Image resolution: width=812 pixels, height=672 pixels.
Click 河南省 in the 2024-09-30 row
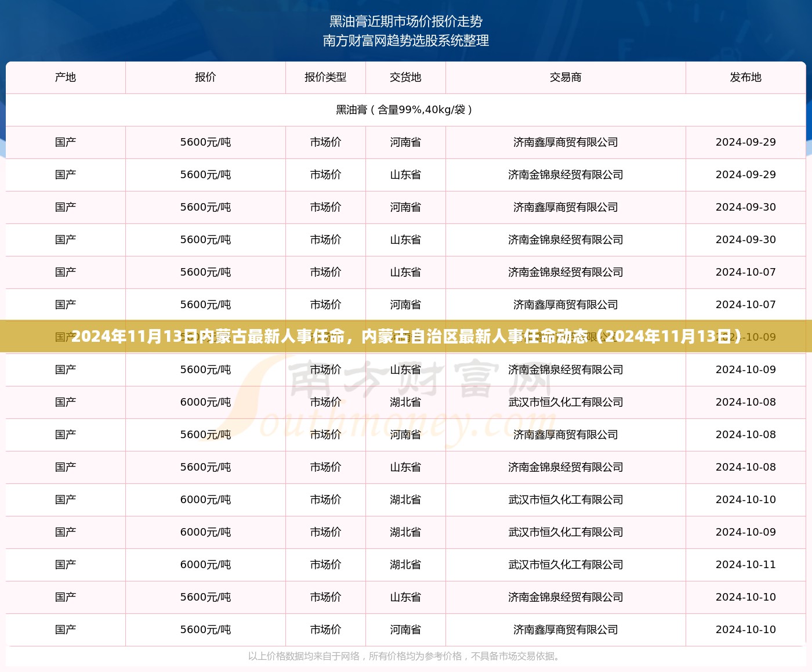tap(405, 207)
